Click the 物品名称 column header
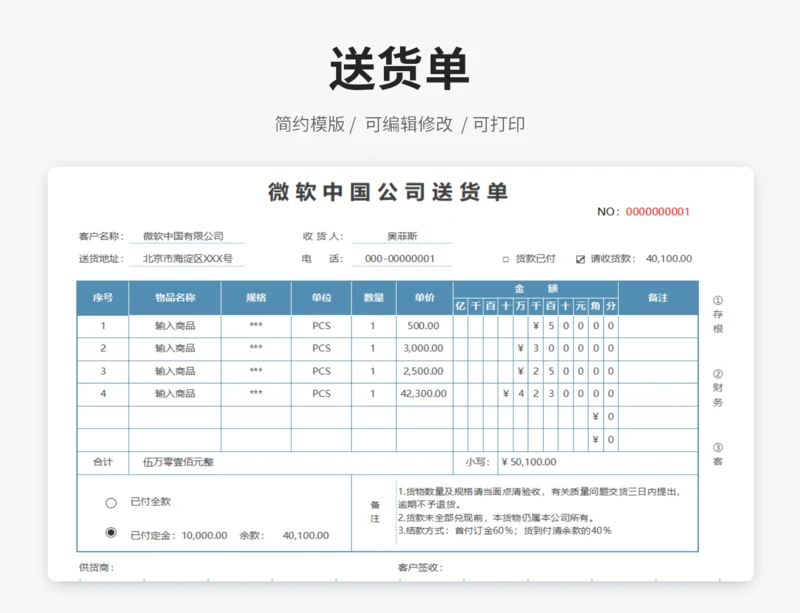This screenshot has width=800, height=613. tap(175, 298)
